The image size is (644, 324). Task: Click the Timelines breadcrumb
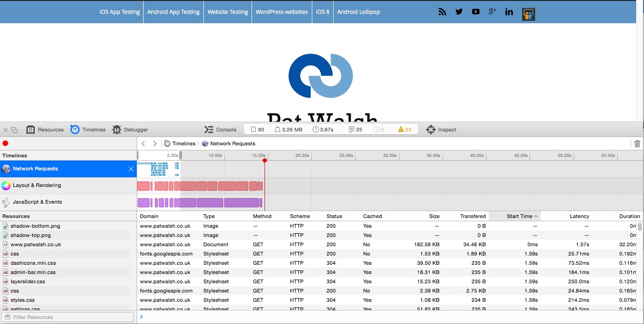click(180, 143)
